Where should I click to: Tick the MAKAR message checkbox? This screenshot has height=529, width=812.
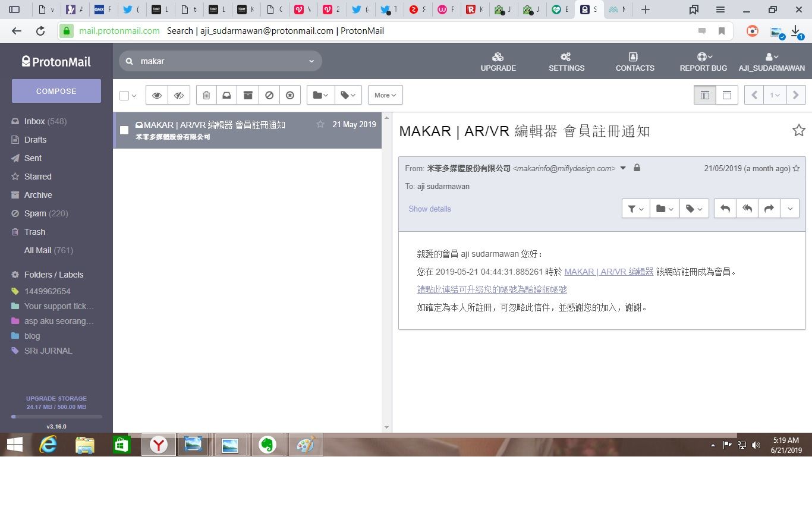[124, 130]
